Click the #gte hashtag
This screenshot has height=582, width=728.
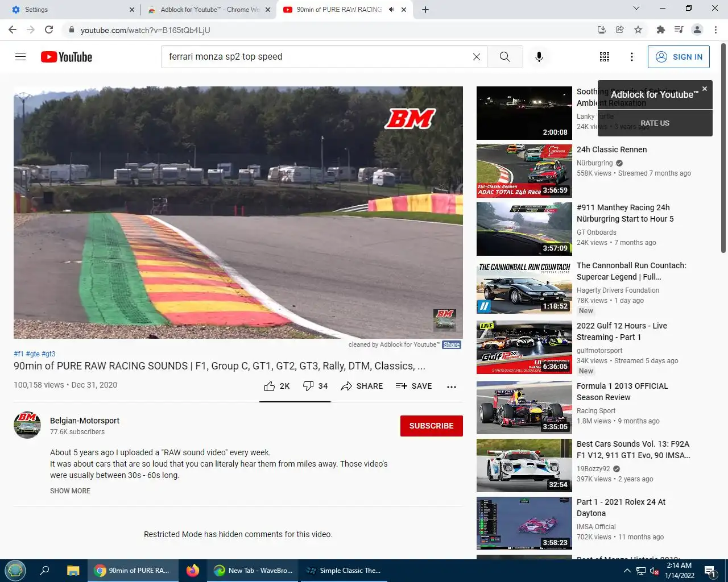tap(32, 354)
